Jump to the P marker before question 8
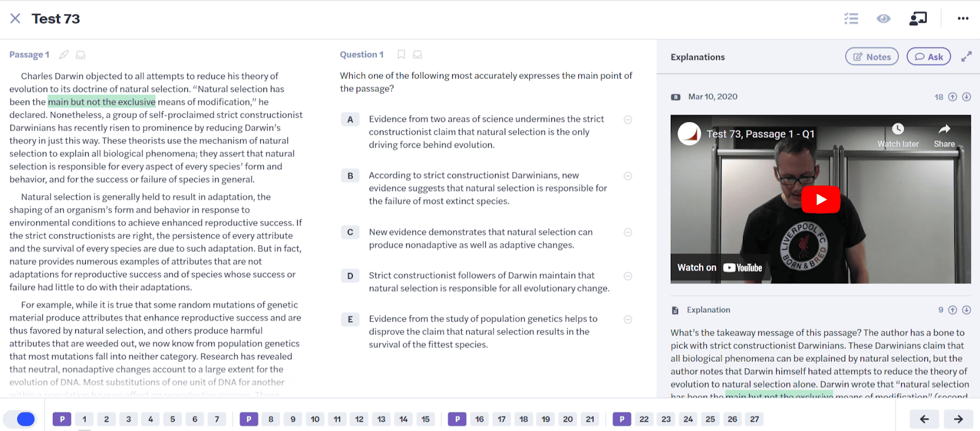The height and width of the screenshot is (431, 980). (x=249, y=419)
